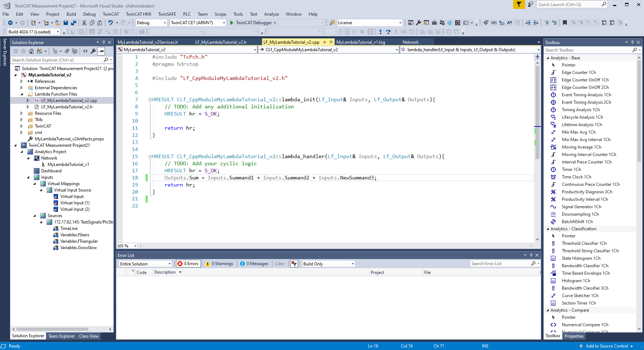644x350 pixels.
Task: Toggle auto-hide pin of Solution Explorer panel
Action: tap(104, 42)
